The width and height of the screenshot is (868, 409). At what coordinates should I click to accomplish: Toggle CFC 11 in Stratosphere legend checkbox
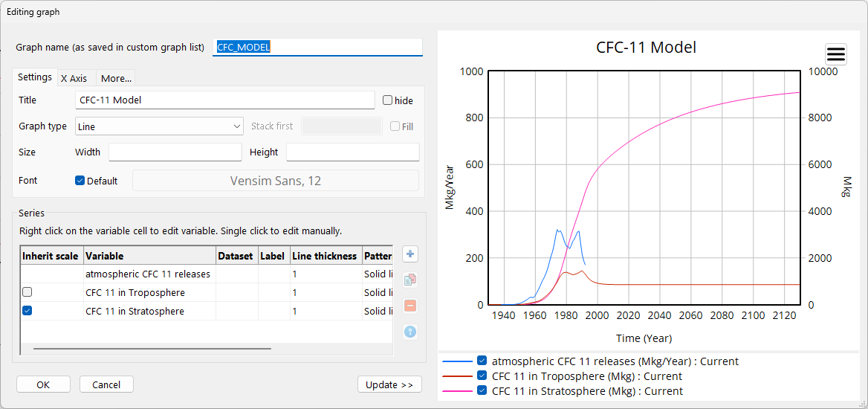tap(483, 391)
